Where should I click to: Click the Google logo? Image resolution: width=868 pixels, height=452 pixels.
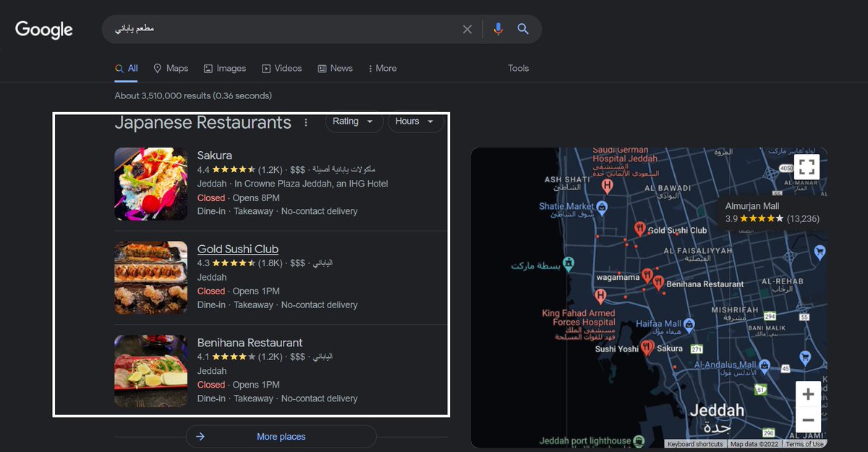(44, 30)
